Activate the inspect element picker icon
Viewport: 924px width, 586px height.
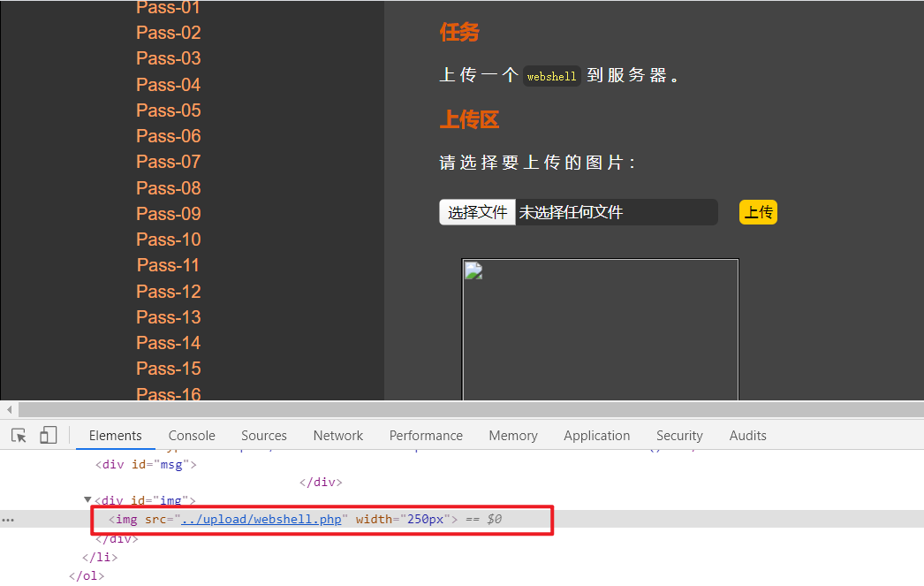coord(19,436)
